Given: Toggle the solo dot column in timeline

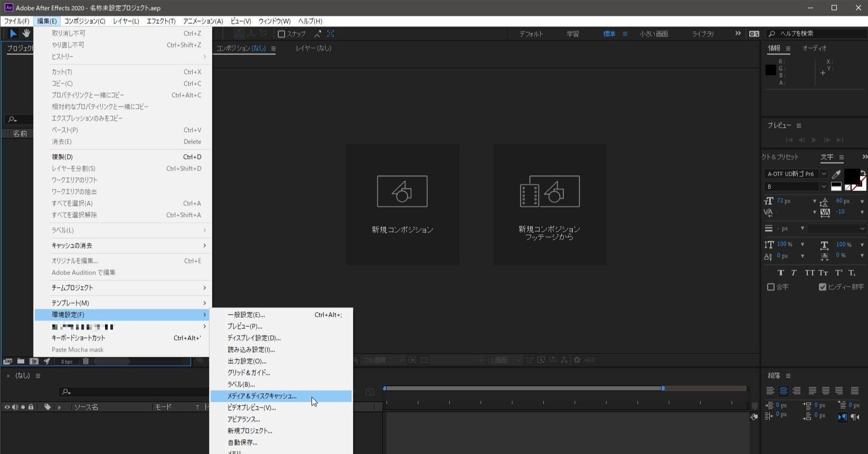Looking at the screenshot, I should tap(23, 407).
